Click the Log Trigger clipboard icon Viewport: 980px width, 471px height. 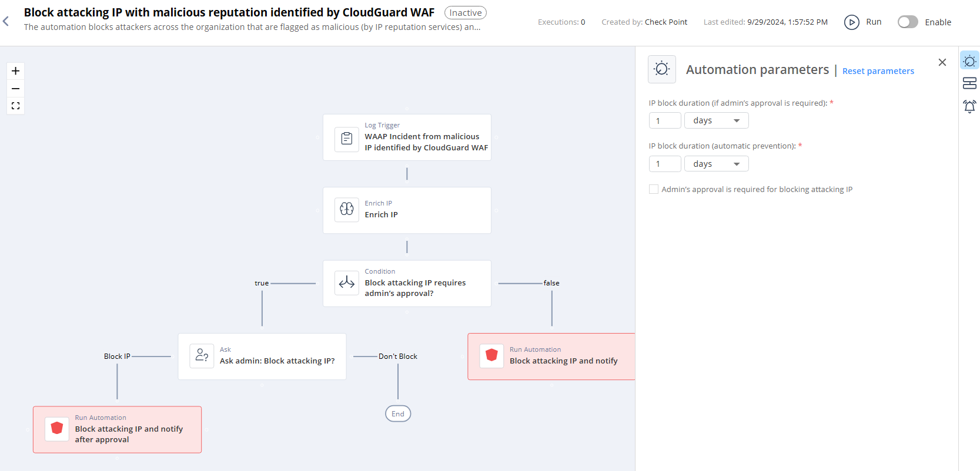coord(347,139)
